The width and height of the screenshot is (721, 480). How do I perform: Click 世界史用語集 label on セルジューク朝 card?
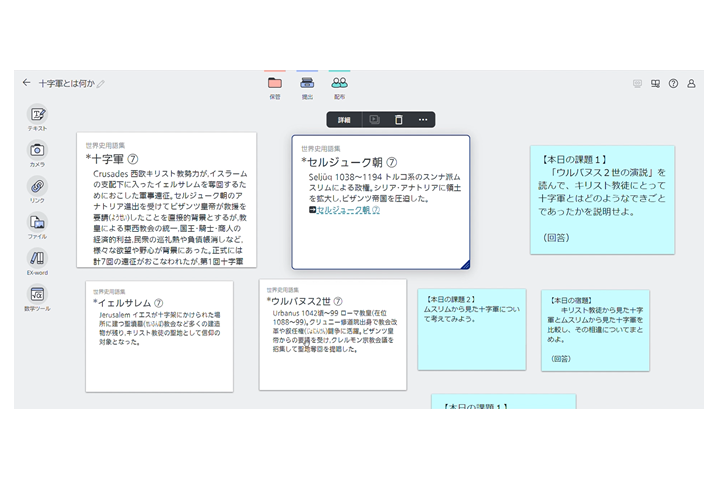pos(321,149)
